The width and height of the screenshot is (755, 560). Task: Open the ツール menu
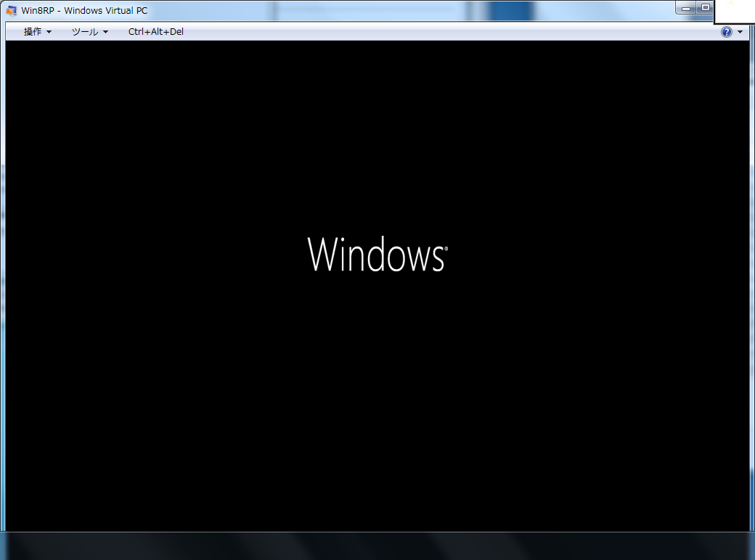(90, 32)
